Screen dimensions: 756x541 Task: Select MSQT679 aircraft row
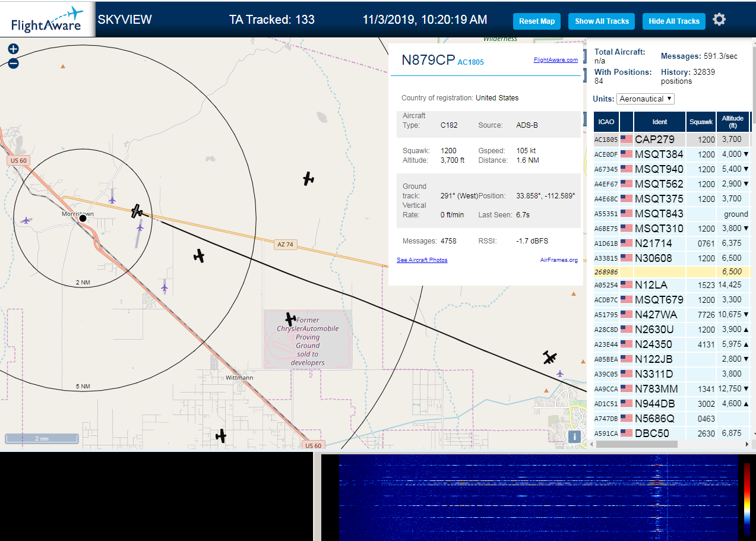click(x=672, y=299)
